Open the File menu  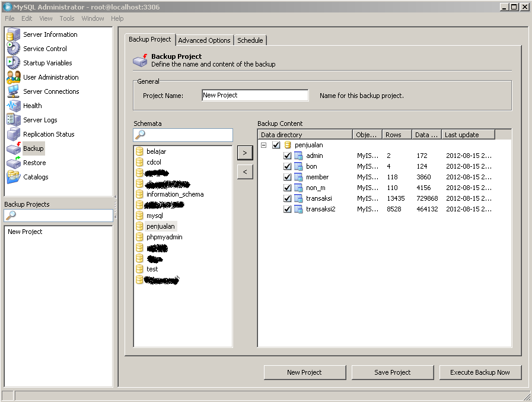[9, 18]
